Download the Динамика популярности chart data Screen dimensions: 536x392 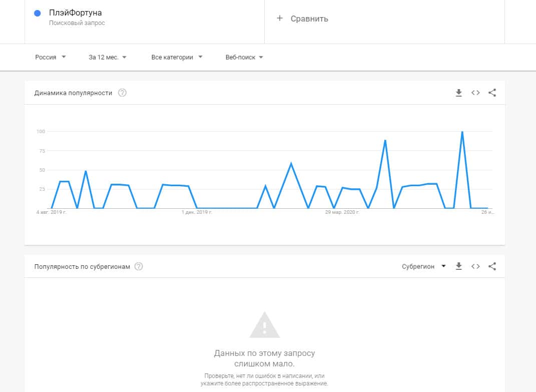tap(458, 93)
